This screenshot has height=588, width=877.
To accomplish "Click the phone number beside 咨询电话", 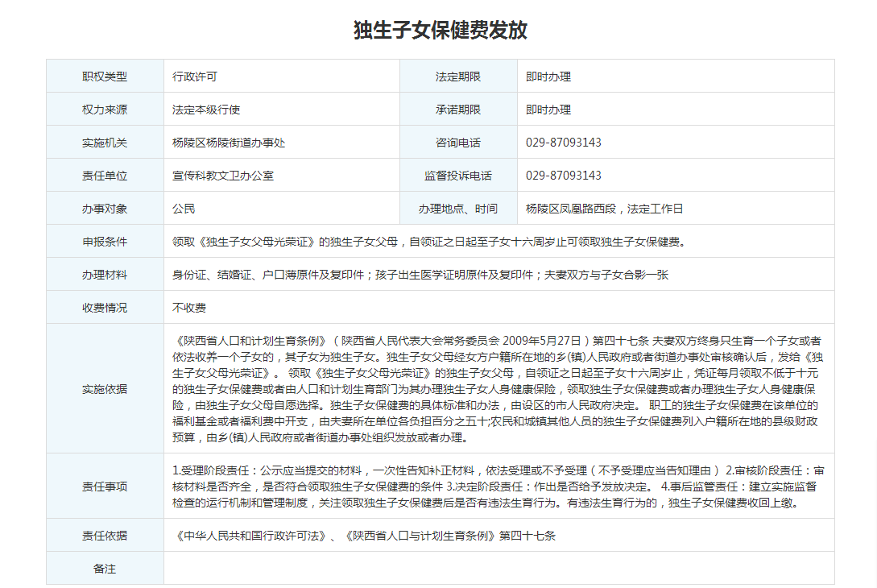I will (564, 143).
